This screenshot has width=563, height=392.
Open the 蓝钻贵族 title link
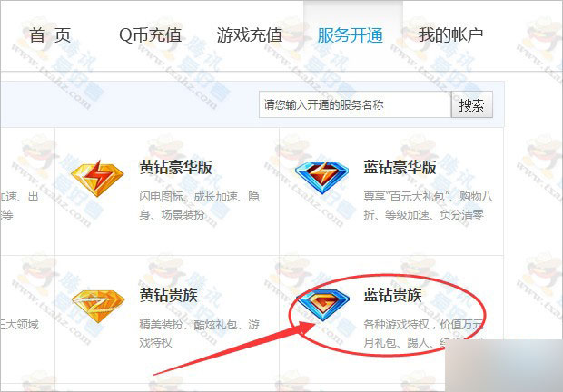click(x=392, y=295)
